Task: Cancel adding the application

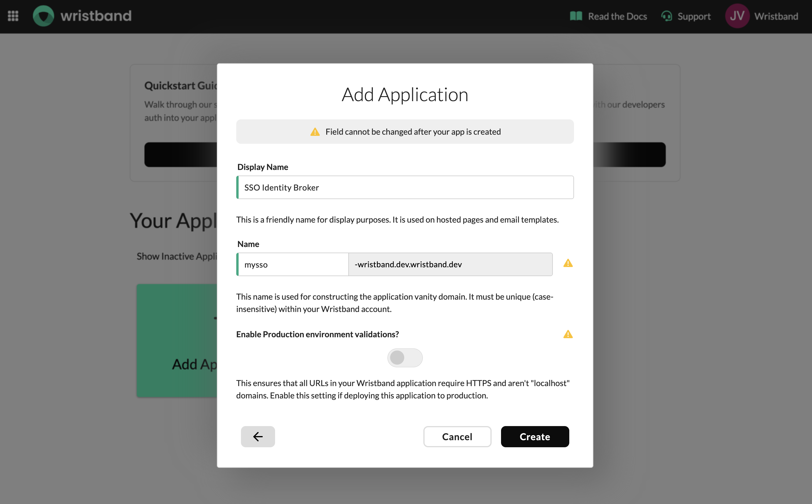Action: pos(457,437)
